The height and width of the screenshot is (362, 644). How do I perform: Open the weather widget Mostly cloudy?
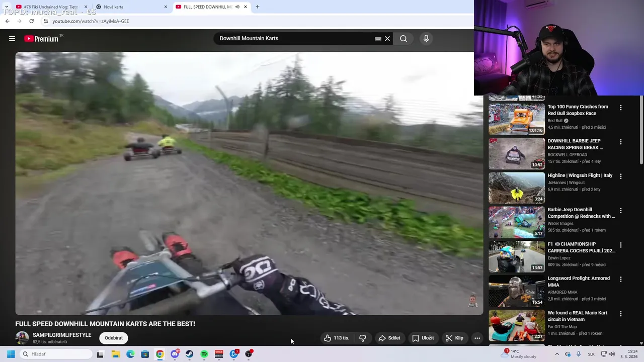(518, 354)
